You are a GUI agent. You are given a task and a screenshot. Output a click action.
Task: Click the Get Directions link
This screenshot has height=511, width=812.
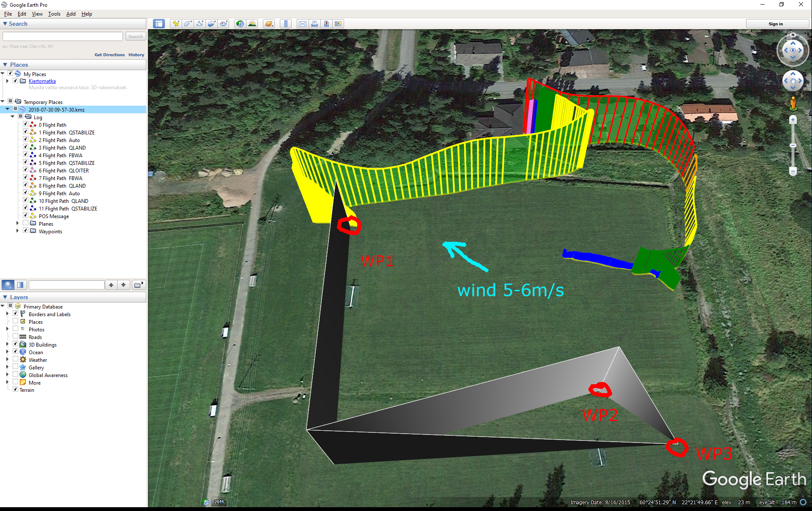[x=109, y=55]
